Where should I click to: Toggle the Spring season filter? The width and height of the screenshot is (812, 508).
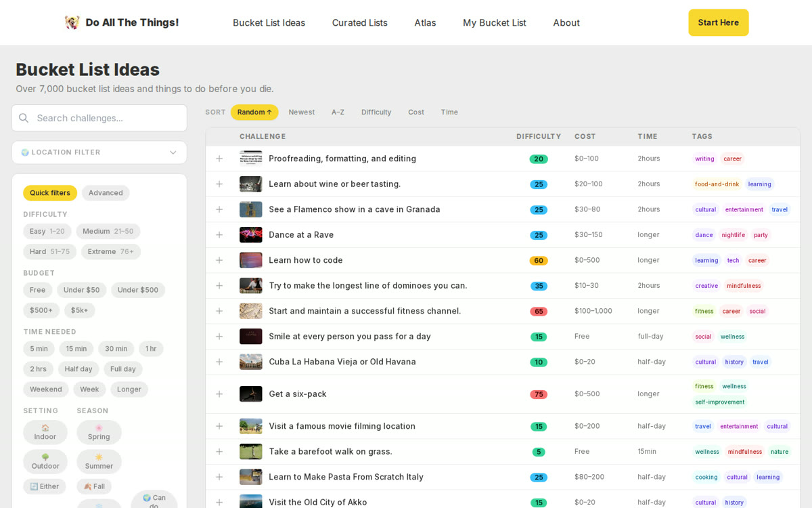[x=99, y=432]
